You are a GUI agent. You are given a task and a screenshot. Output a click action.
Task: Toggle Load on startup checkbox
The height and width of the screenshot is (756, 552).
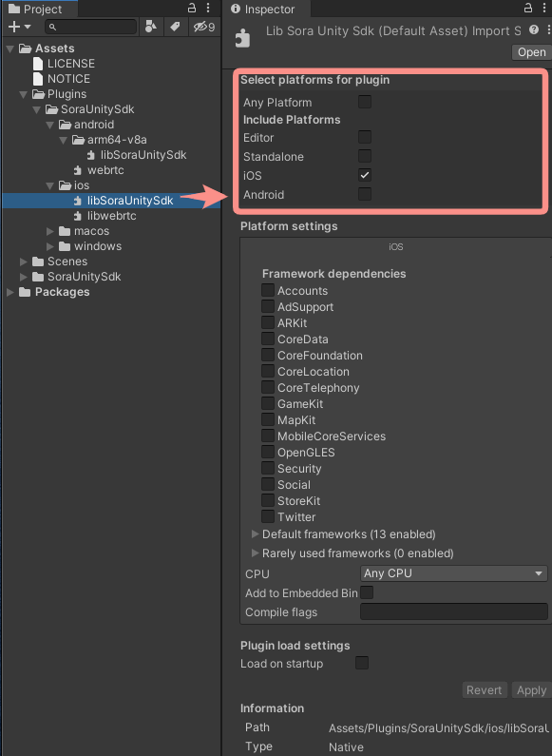click(x=362, y=663)
